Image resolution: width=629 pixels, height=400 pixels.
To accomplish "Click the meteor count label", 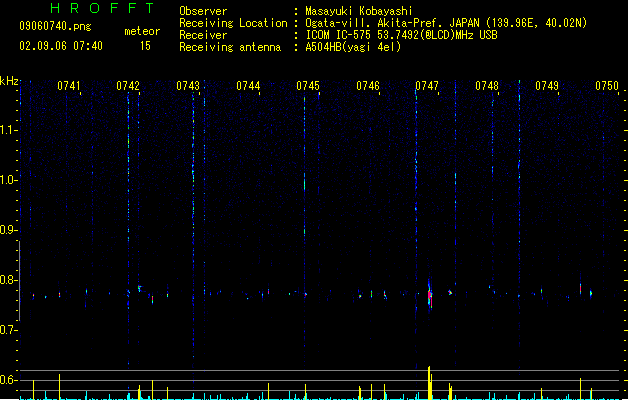I will 142,31.
